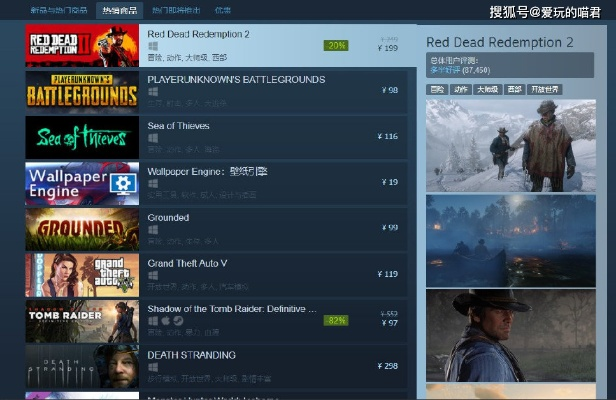Click the 冒险 tag in details panel
This screenshot has height=400, width=616.
[437, 90]
